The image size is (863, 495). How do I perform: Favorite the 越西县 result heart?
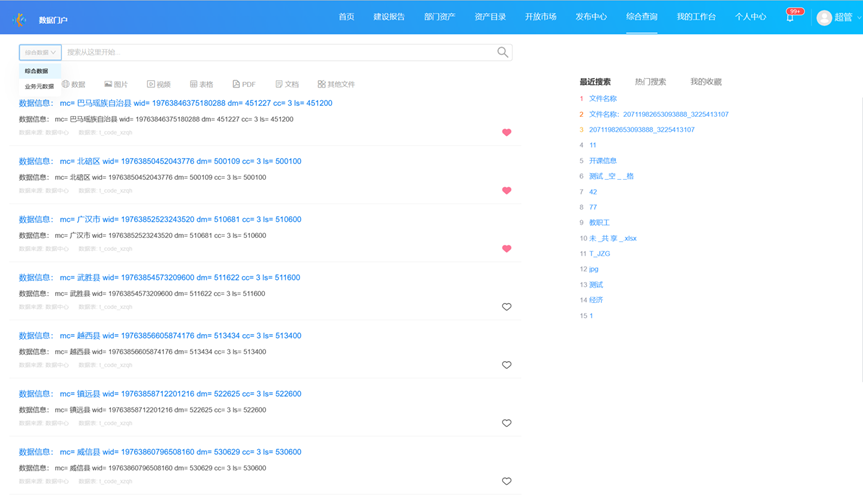506,365
